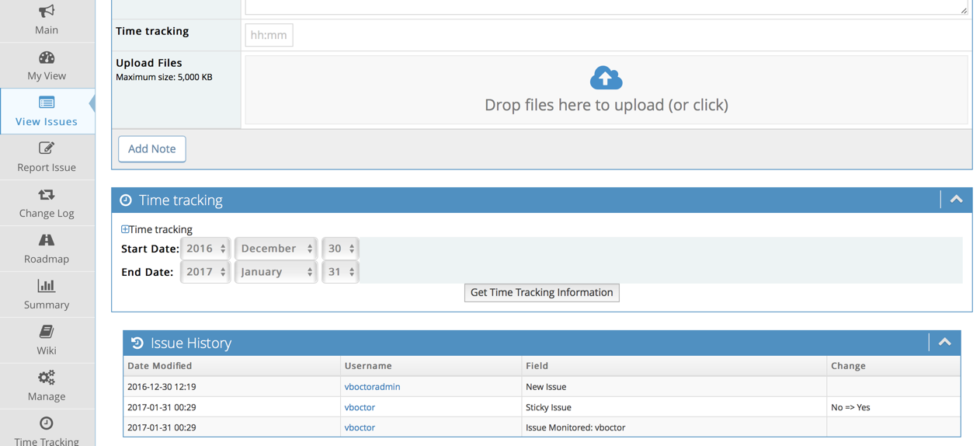Collapse the Time tracking panel chevron
The image size is (980, 446).
click(x=956, y=200)
